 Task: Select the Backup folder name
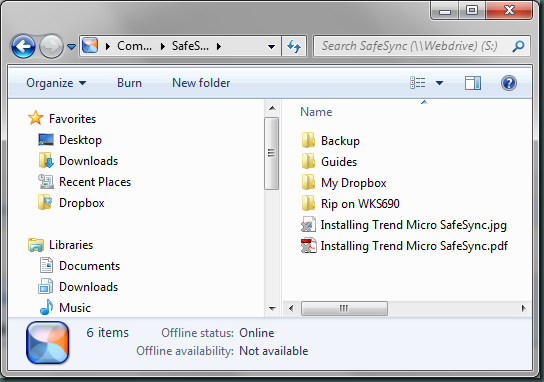[340, 141]
